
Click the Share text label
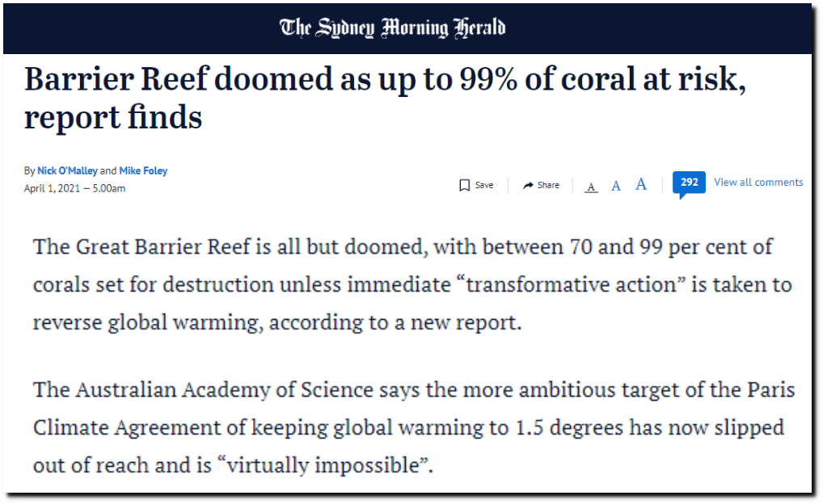tap(548, 185)
